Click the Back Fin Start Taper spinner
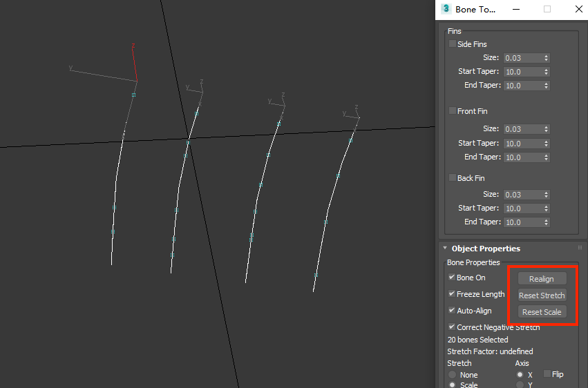Viewport: 588px width, 388px height. 547,208
